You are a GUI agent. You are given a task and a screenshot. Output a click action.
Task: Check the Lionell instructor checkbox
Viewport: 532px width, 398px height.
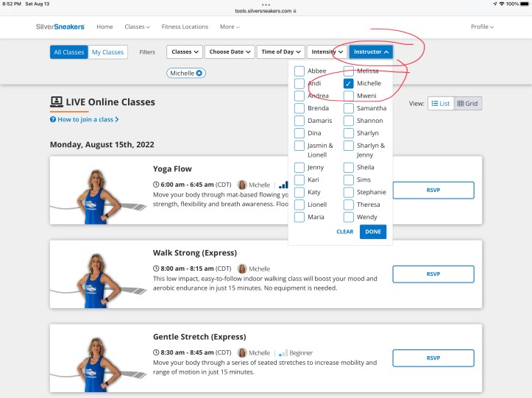click(299, 205)
